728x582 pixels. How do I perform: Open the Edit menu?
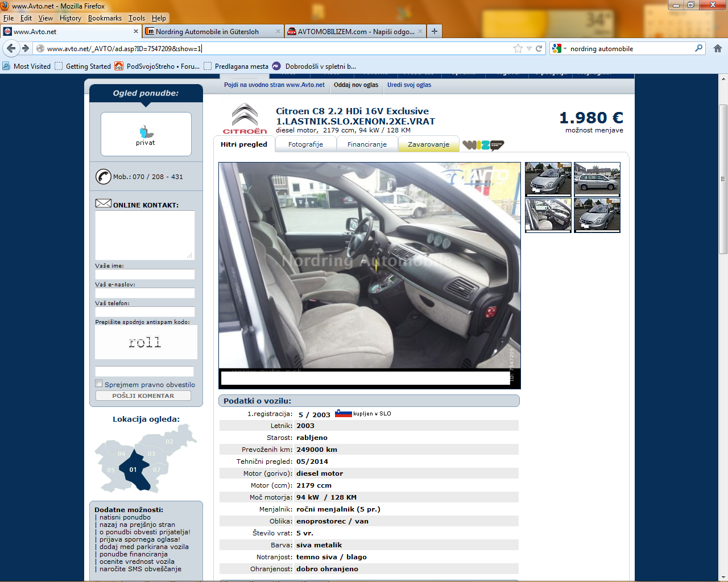click(x=26, y=18)
